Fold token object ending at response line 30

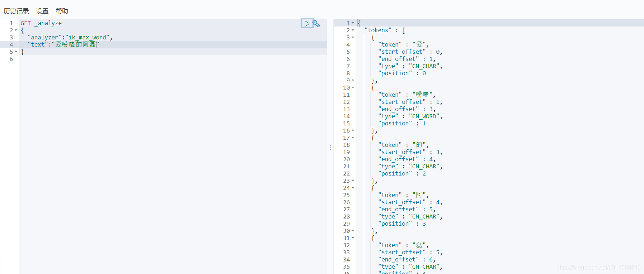pos(353,231)
